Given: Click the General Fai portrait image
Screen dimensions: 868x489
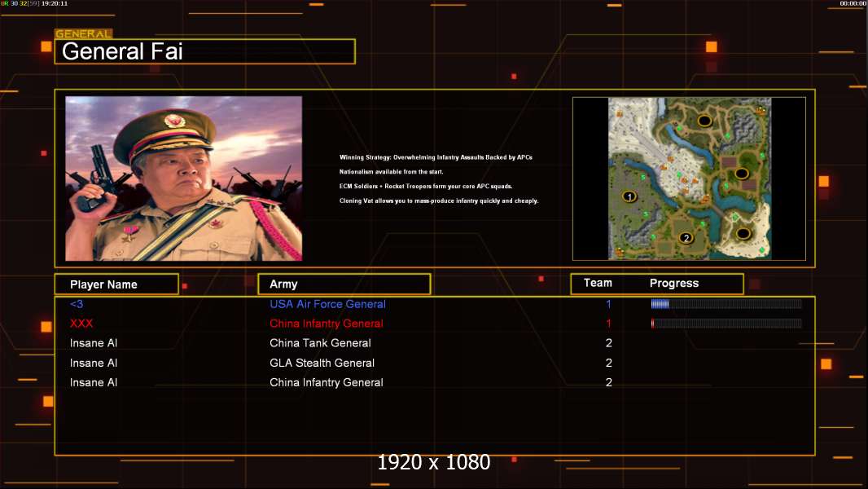Looking at the screenshot, I should pos(184,178).
